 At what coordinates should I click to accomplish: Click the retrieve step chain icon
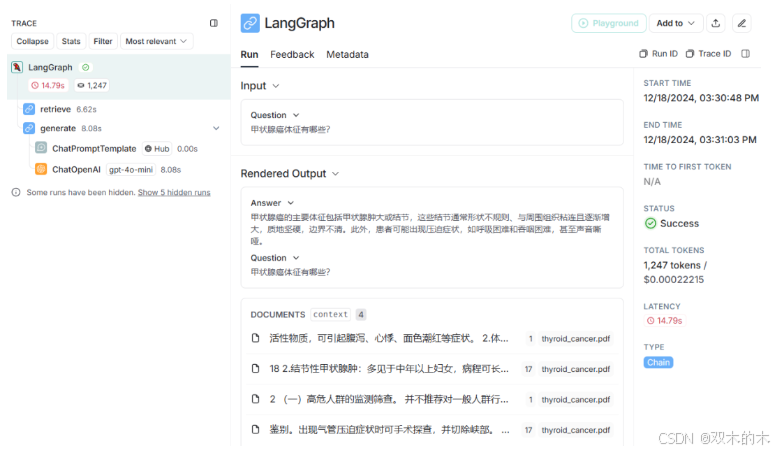(x=29, y=109)
